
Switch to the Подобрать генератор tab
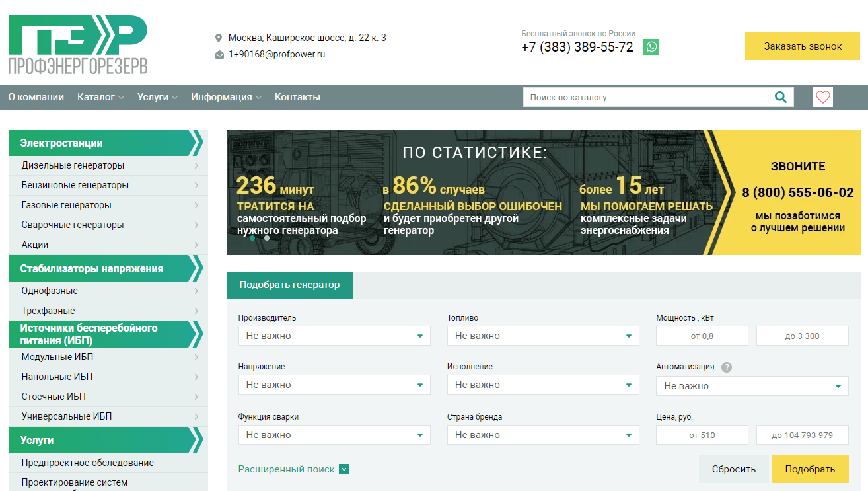289,285
